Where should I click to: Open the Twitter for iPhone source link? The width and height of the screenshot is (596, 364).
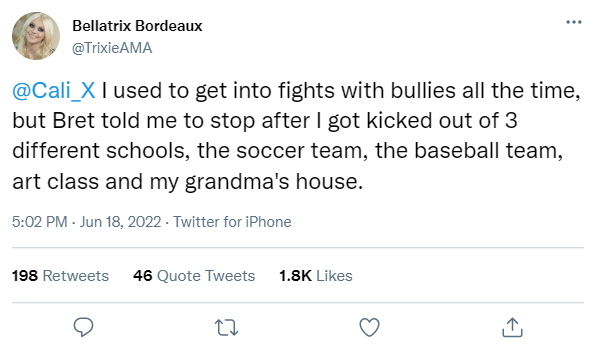[x=232, y=222]
